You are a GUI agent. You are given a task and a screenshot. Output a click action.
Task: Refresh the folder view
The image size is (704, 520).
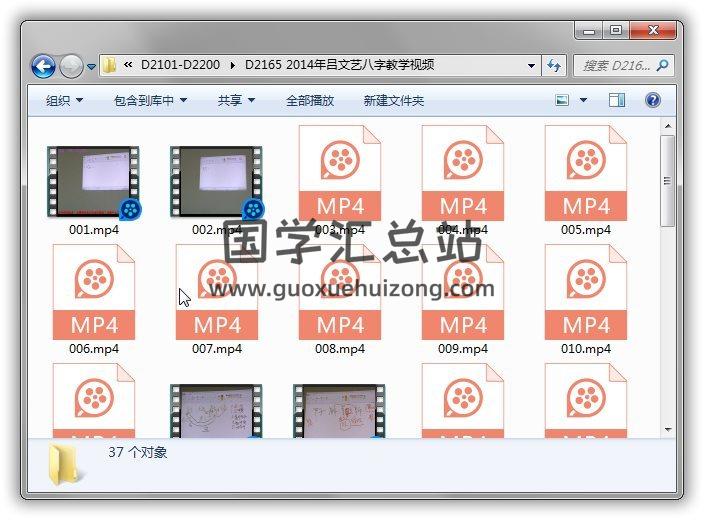pyautogui.click(x=554, y=66)
